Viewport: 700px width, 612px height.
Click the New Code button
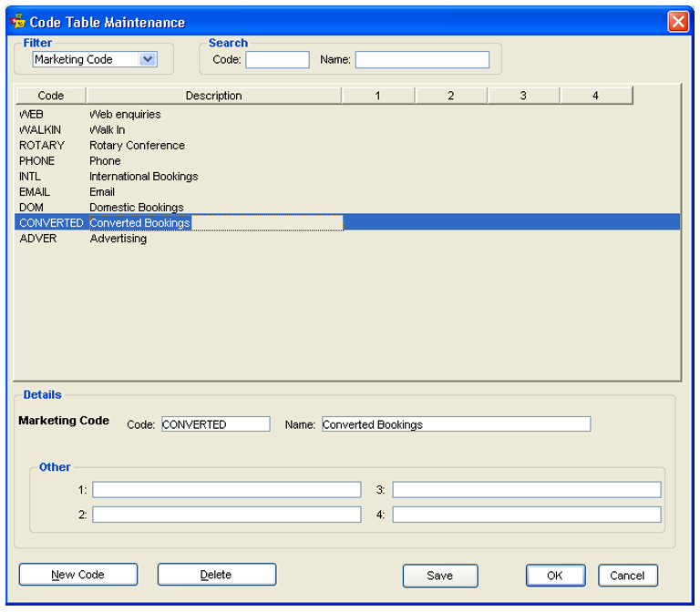(78, 575)
